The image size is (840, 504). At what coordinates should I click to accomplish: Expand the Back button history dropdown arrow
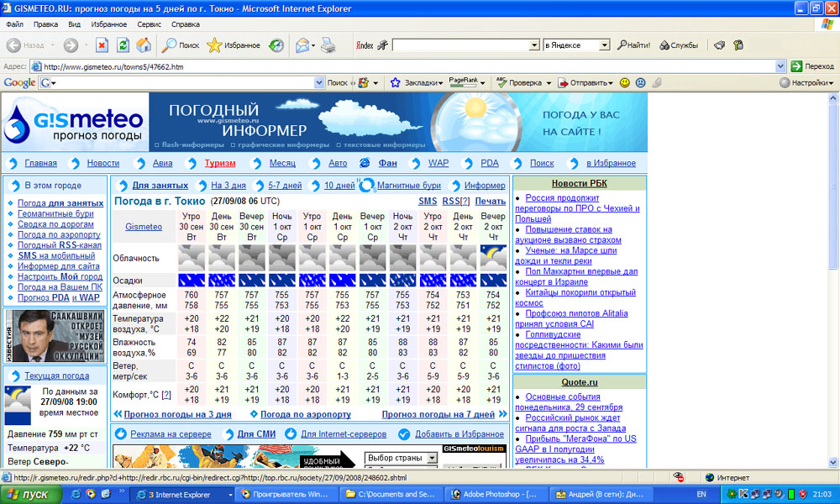tap(52, 45)
